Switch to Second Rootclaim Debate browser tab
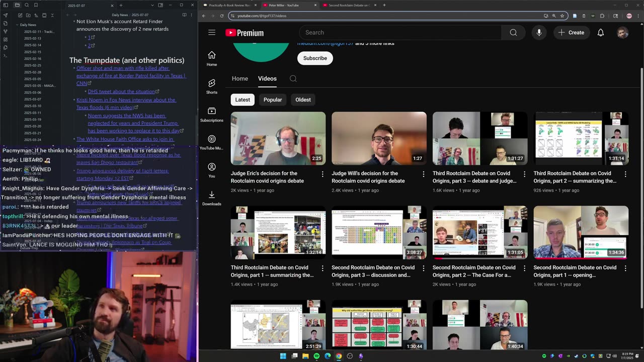 (349, 5)
